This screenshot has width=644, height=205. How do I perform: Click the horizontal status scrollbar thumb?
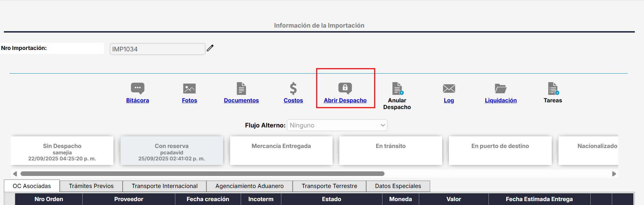coord(202,174)
